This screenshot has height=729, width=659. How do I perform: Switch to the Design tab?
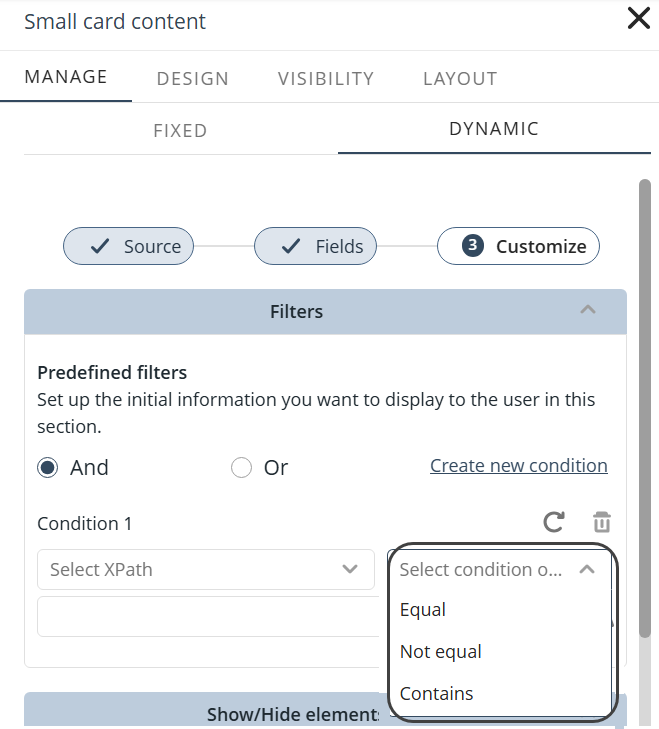point(193,79)
